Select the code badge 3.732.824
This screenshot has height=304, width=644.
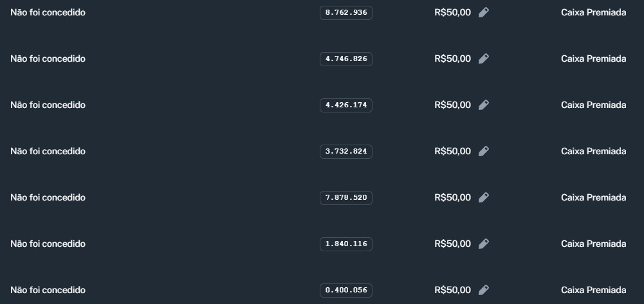click(x=346, y=151)
